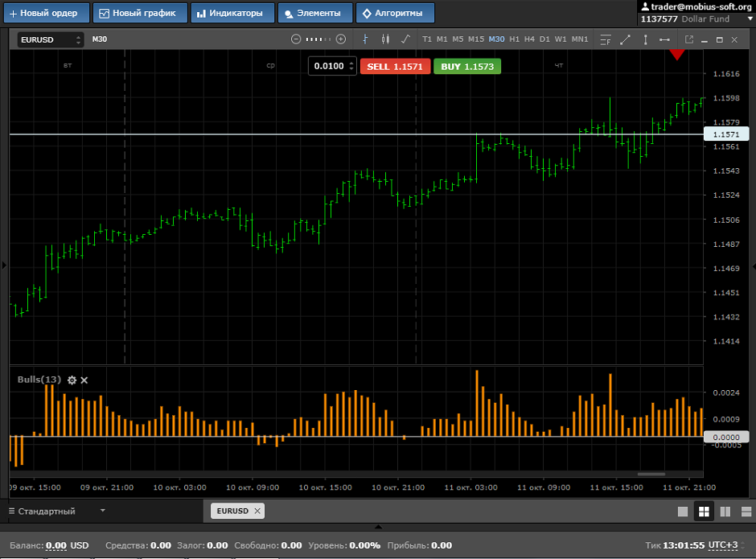756x559 pixels.
Task: Open the Новый ордер dialog
Action: pyautogui.click(x=47, y=13)
